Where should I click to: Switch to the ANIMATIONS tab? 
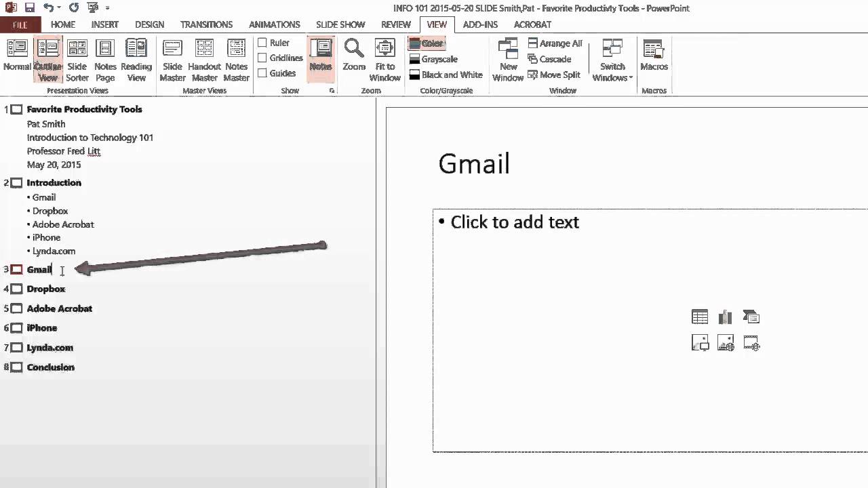(x=275, y=24)
